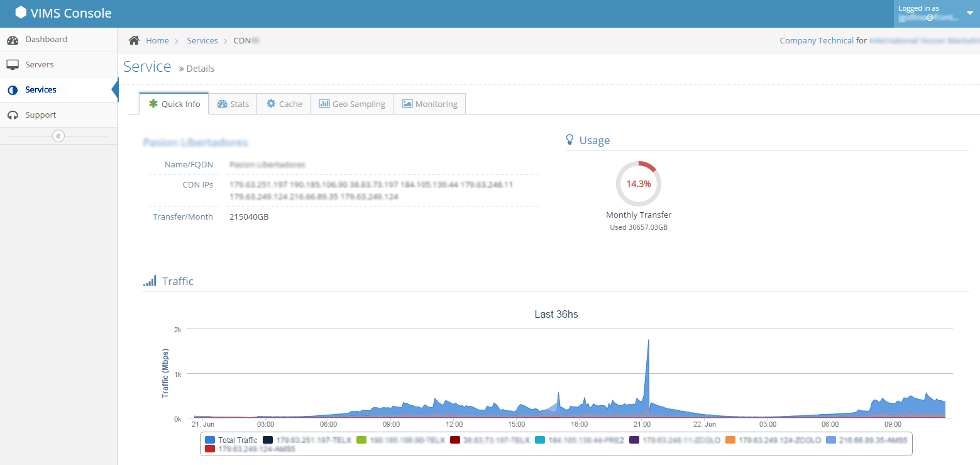980x465 pixels.
Task: Click the Servers monitor icon in sidebar
Action: coord(13,65)
